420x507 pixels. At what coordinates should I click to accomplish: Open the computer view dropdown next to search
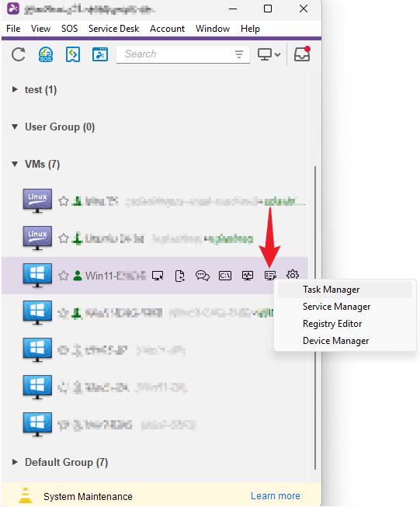[x=269, y=54]
